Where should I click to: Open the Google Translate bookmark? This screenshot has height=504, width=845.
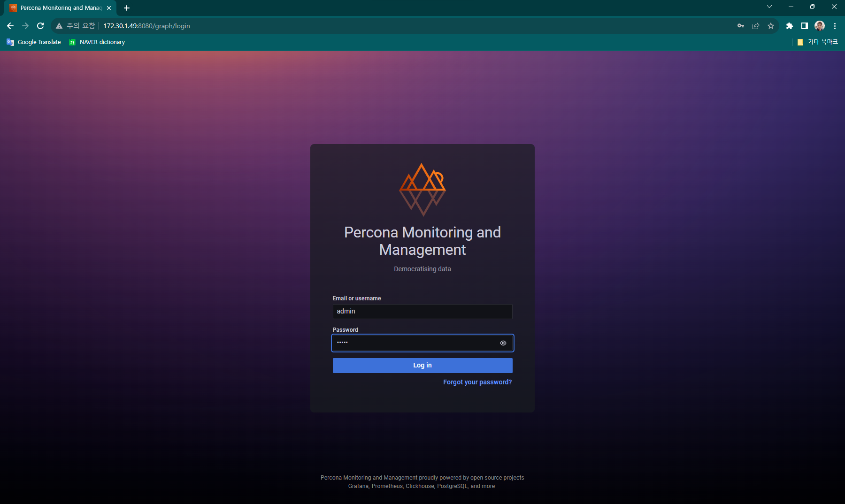[34, 42]
